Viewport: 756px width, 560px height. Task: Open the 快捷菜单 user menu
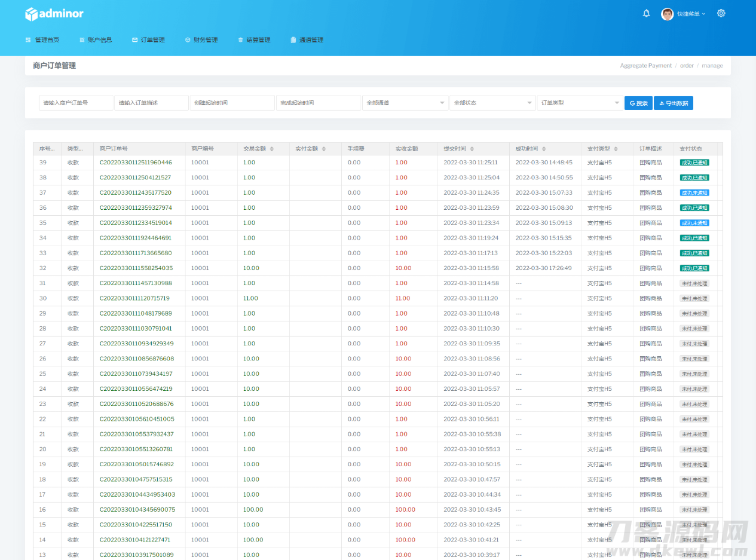(x=691, y=14)
